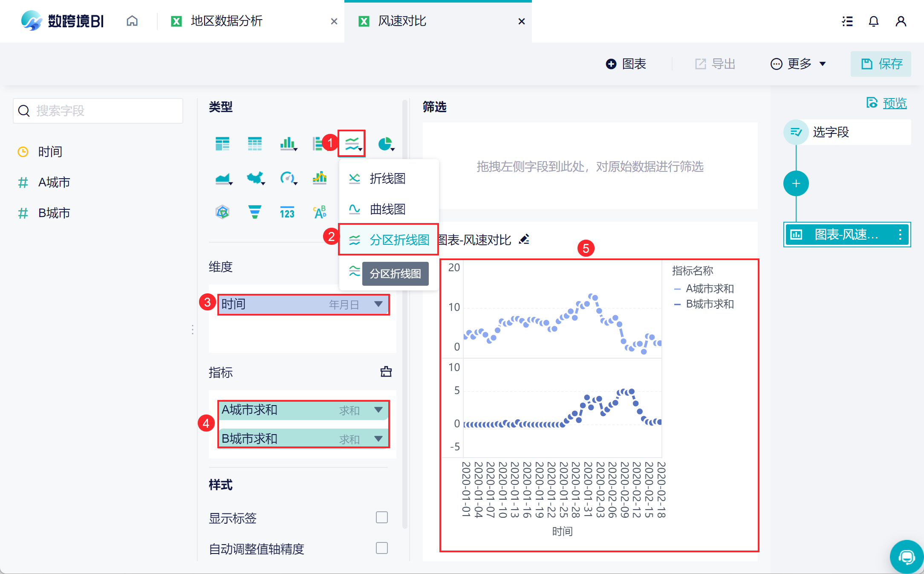The image size is (924, 574).
Task: Click the edit icon beside chart title
Action: point(524,239)
